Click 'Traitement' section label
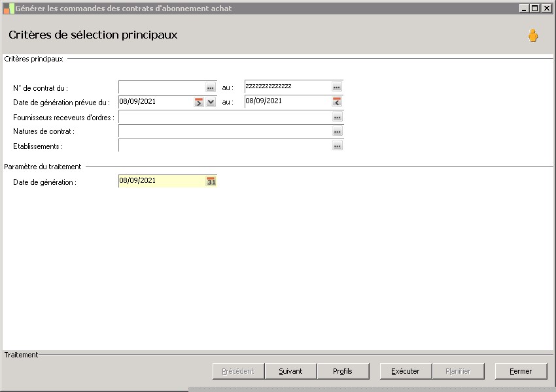This screenshot has height=392, width=556. point(21,355)
